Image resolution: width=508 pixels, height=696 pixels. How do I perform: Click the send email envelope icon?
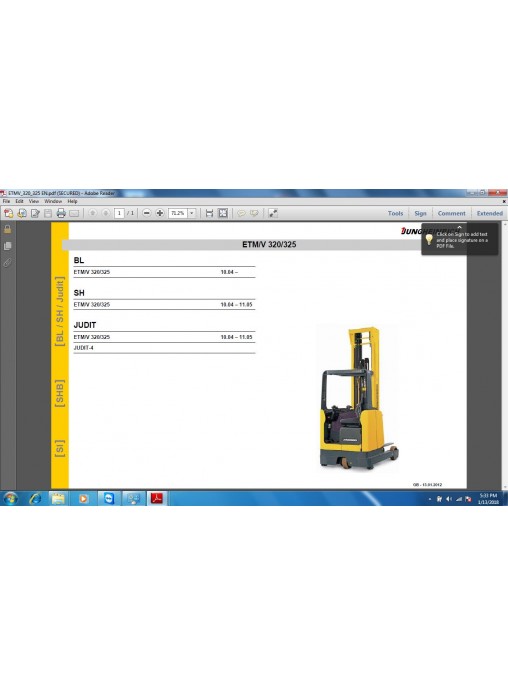pyautogui.click(x=74, y=214)
